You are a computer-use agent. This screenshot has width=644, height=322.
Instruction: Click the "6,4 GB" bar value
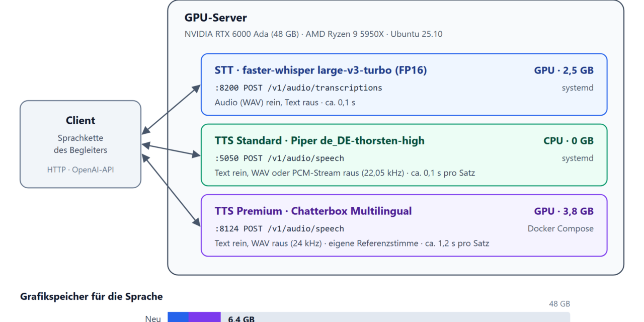click(x=241, y=318)
